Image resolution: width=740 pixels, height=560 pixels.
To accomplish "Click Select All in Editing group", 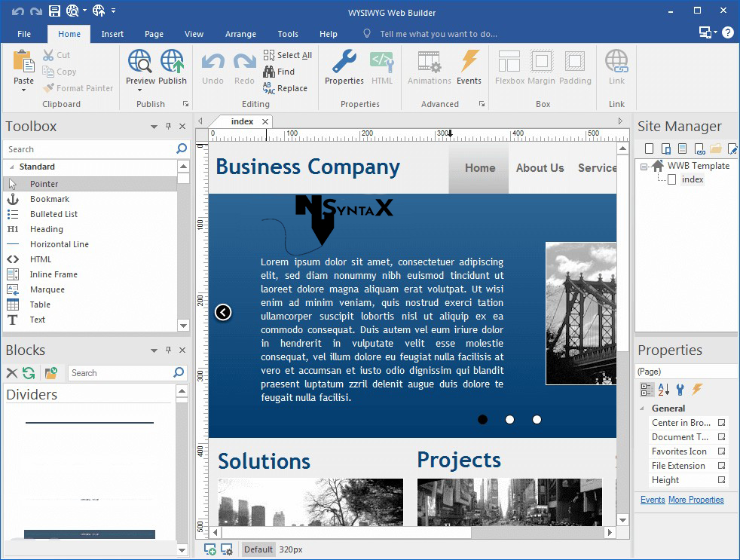I will 288,55.
